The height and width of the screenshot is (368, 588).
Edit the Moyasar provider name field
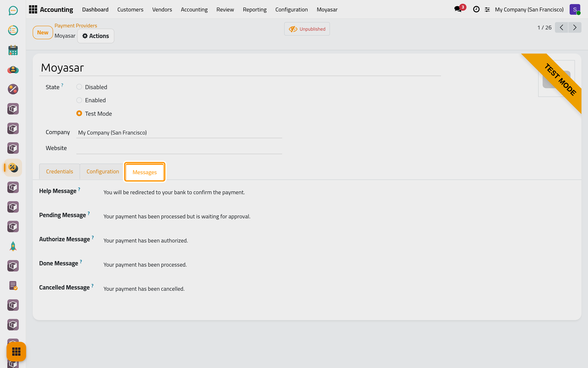[240, 68]
